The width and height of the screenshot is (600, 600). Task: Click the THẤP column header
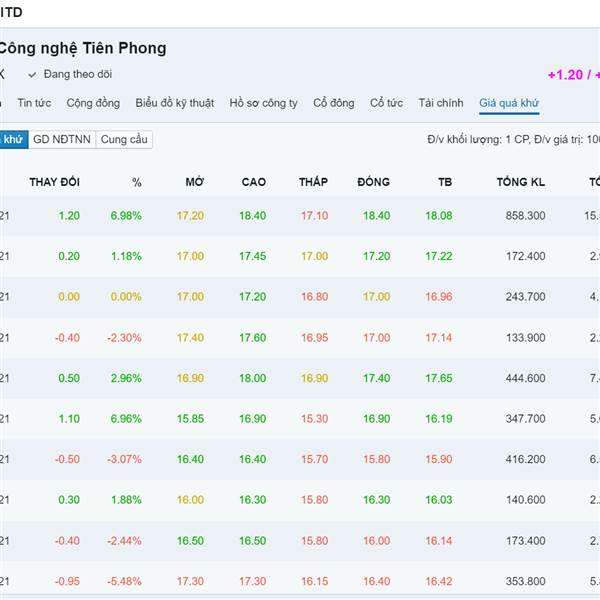point(313,182)
